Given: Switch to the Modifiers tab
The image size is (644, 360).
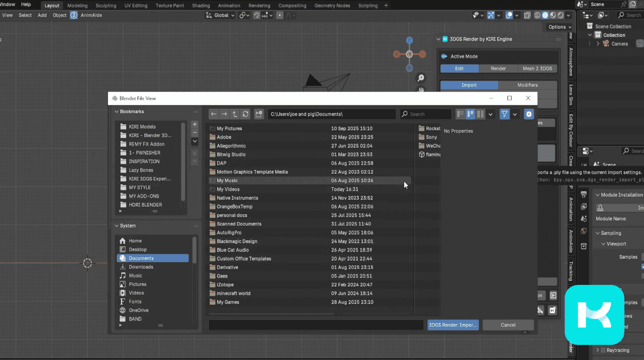Looking at the screenshot, I should tap(527, 85).
